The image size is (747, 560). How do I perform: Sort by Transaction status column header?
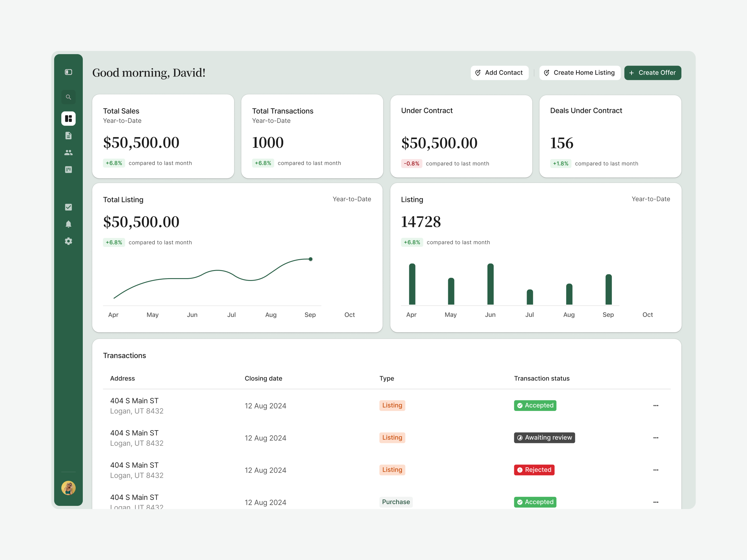coord(542,378)
